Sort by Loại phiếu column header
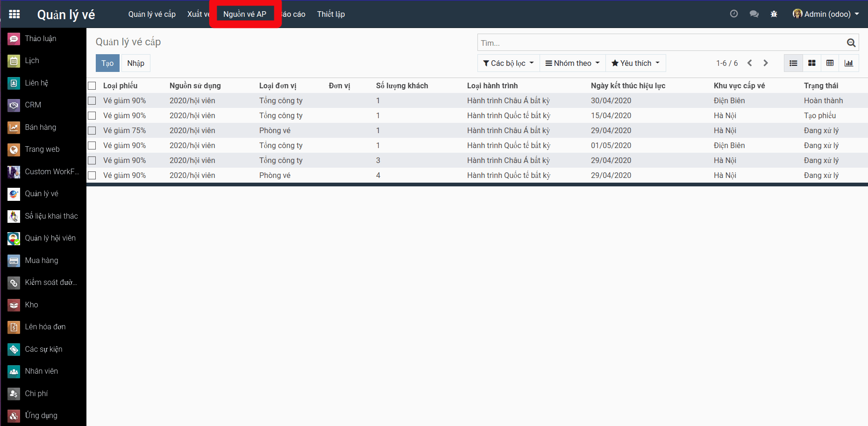Image resolution: width=868 pixels, height=426 pixels. pos(121,85)
